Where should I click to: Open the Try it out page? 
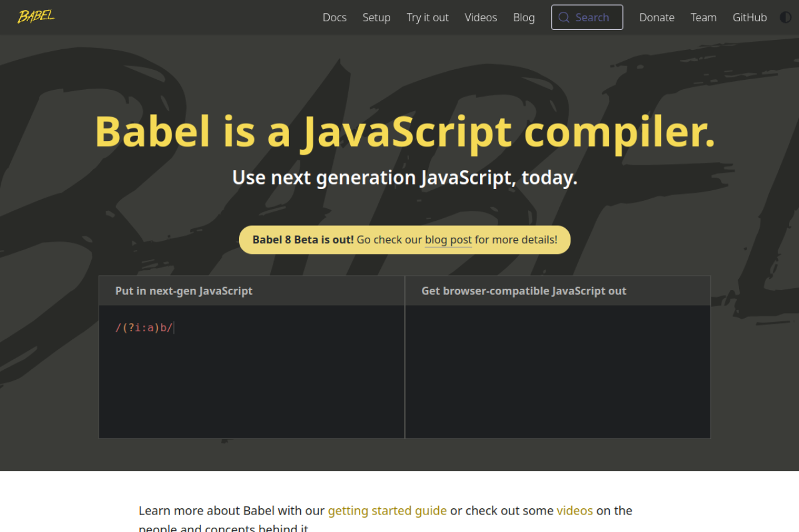click(428, 17)
